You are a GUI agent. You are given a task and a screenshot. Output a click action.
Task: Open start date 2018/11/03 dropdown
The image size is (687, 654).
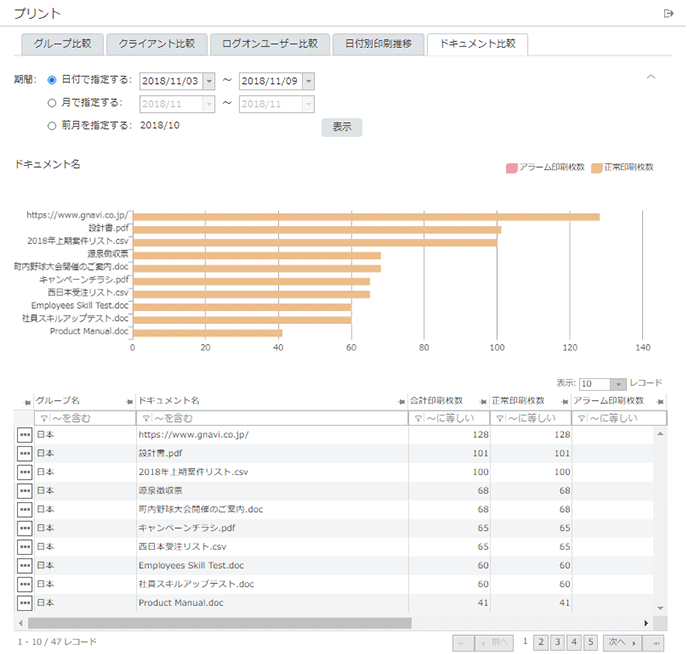coord(208,81)
